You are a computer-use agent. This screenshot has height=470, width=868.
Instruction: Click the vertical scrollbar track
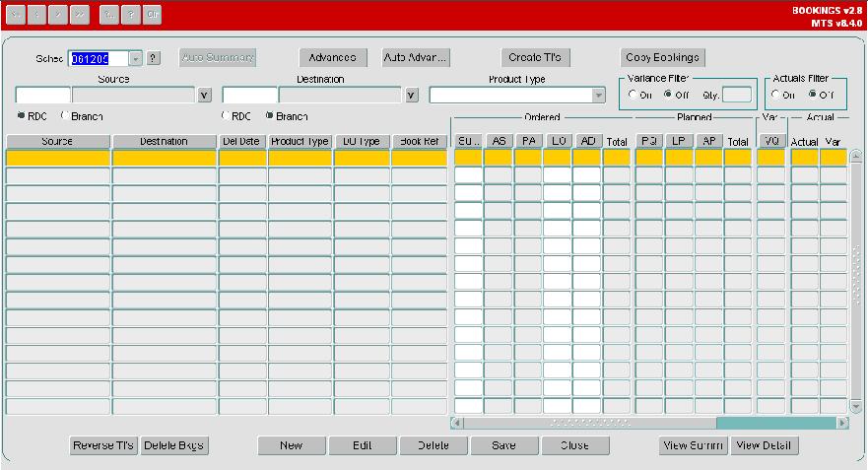click(x=856, y=281)
